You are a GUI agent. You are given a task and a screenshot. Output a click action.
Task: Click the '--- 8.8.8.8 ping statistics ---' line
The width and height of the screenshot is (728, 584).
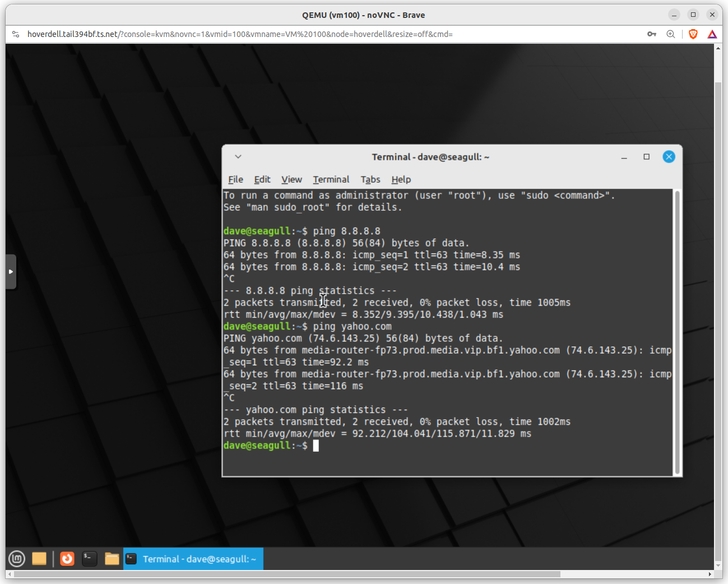pos(310,290)
